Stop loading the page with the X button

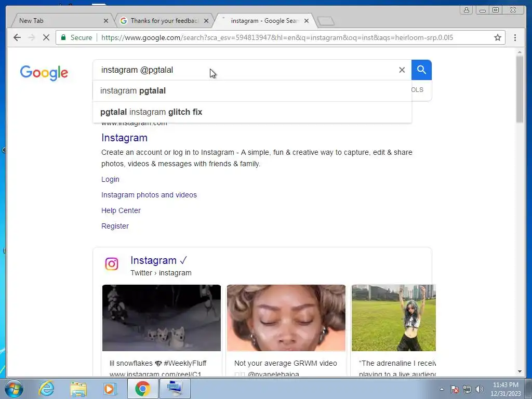[x=46, y=37]
